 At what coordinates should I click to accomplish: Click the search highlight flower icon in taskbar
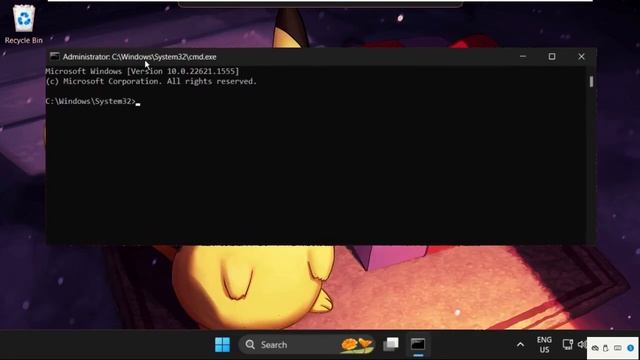click(x=357, y=344)
